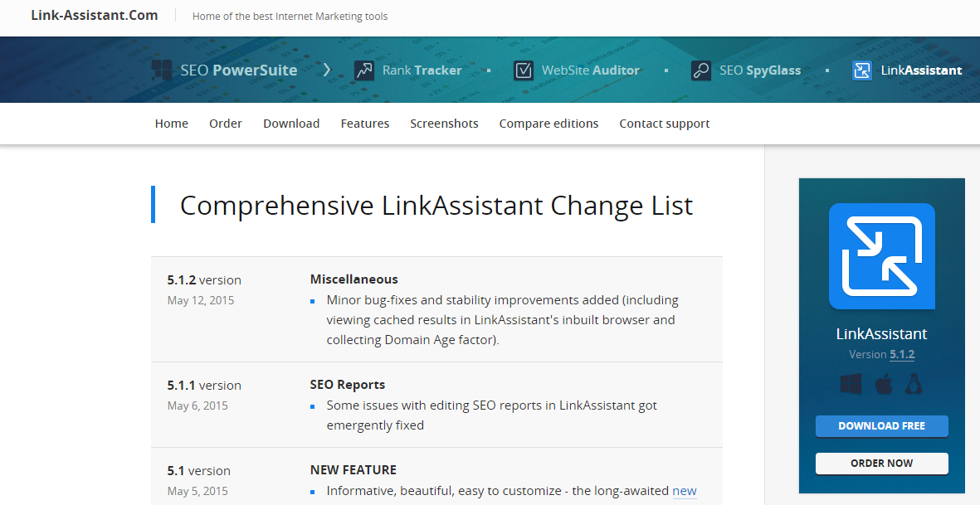Click the large LinkAssistant logo in the sidebar
This screenshot has height=505, width=980.
(882, 256)
